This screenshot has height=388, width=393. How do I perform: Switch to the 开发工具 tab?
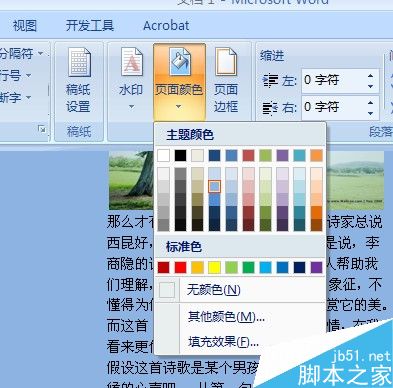[x=90, y=26]
